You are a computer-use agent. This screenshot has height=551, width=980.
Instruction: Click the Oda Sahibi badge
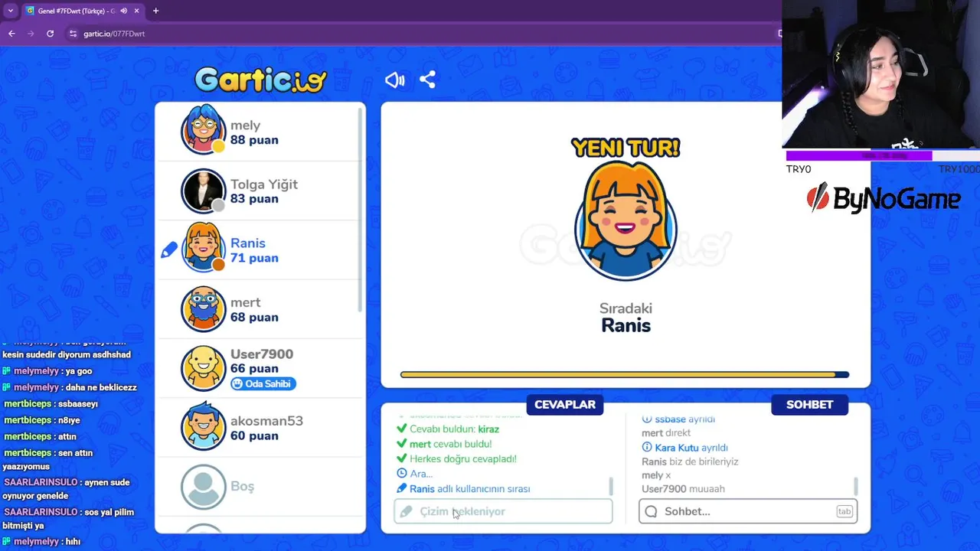[263, 383]
